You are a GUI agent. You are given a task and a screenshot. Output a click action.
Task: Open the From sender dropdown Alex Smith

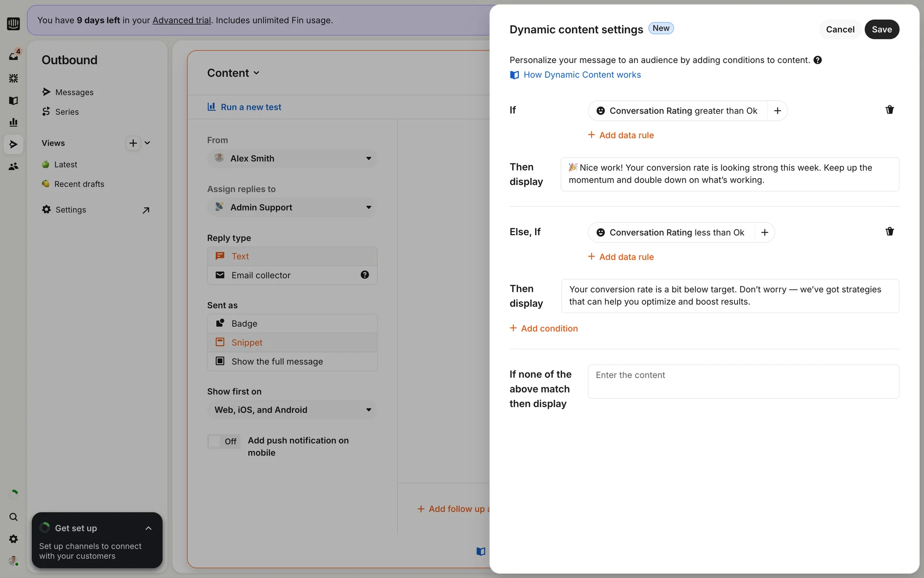point(292,158)
